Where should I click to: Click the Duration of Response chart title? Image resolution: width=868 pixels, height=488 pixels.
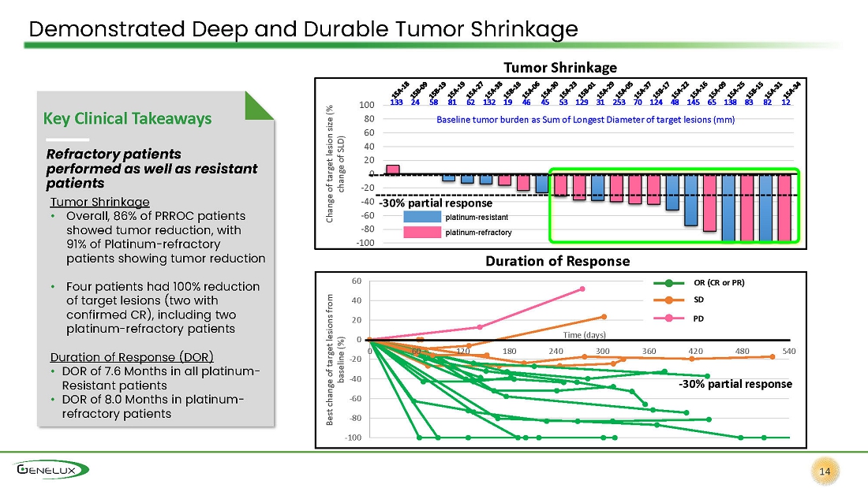557,261
